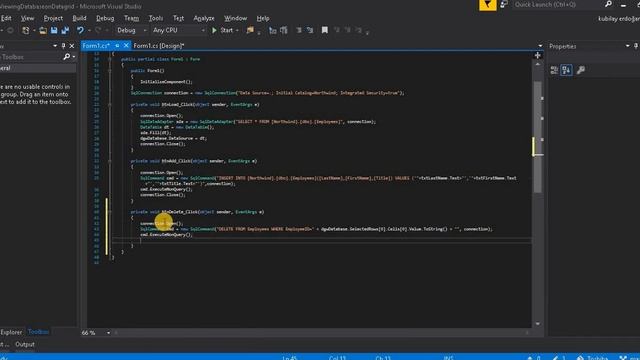Click the Open File folder icon

click(x=43, y=30)
